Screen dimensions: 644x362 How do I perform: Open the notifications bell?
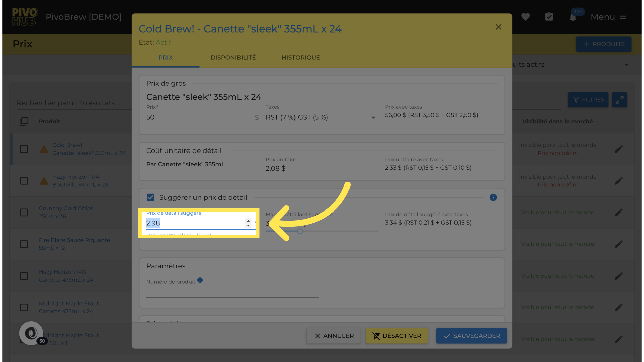(x=573, y=17)
